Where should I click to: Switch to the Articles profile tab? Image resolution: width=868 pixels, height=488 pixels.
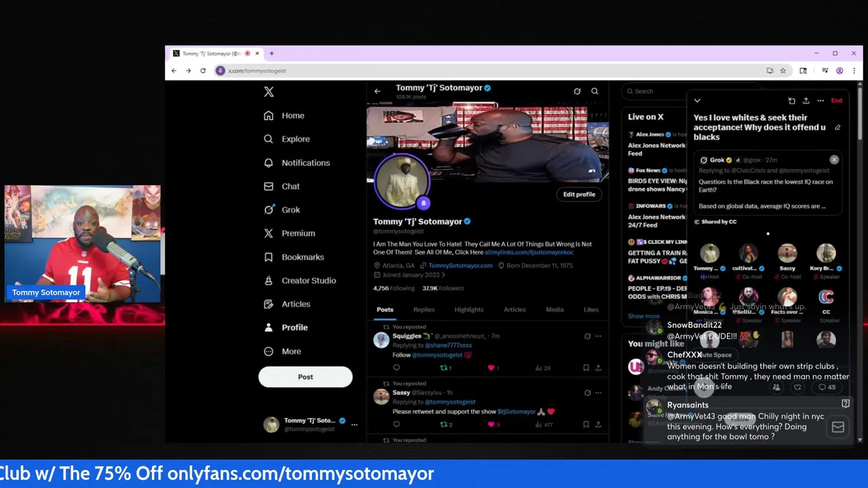coord(515,310)
